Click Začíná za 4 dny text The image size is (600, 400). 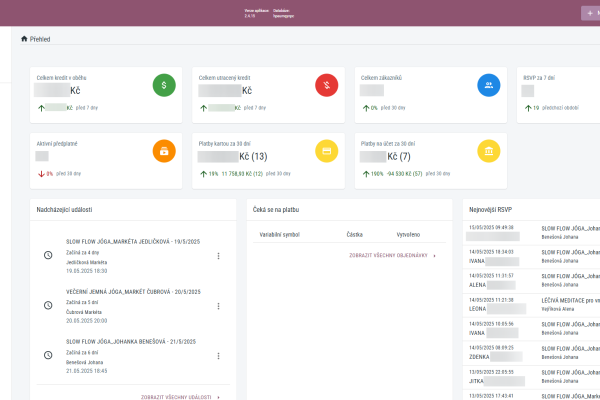point(82,253)
